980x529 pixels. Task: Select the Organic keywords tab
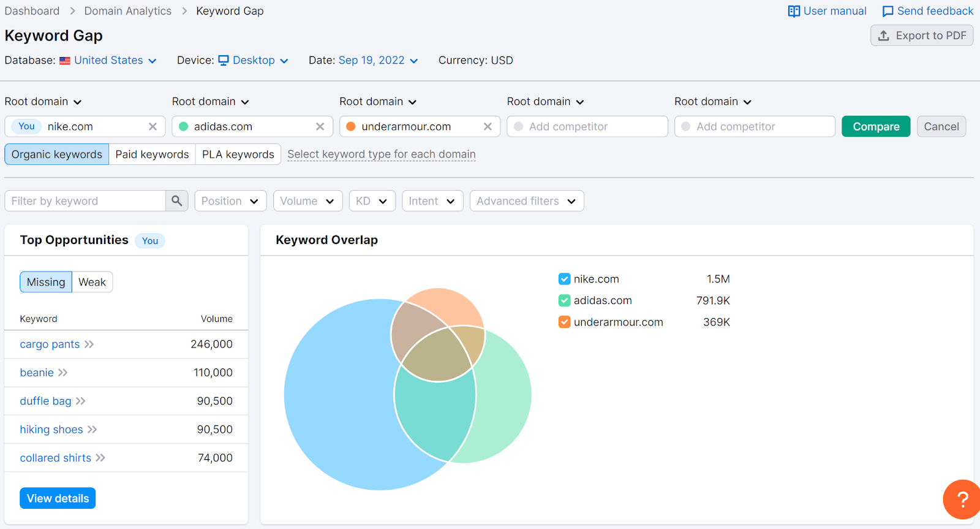(57, 154)
